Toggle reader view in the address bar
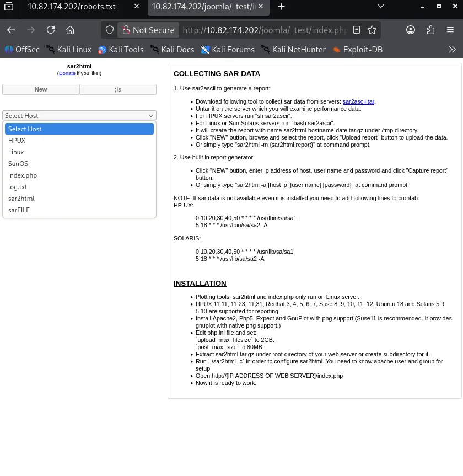 click(x=357, y=30)
